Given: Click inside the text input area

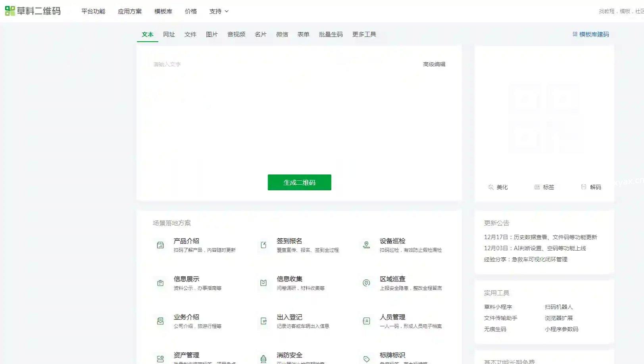Looking at the screenshot, I should coord(298,115).
